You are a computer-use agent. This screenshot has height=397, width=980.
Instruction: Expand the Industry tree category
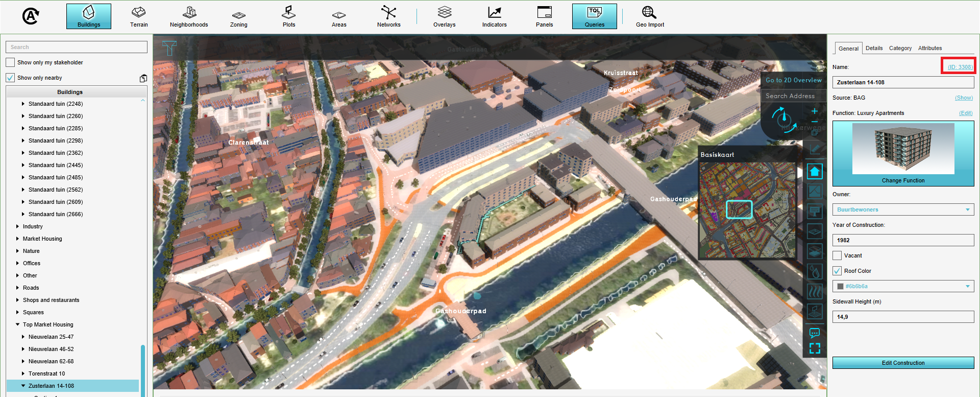pos(17,226)
